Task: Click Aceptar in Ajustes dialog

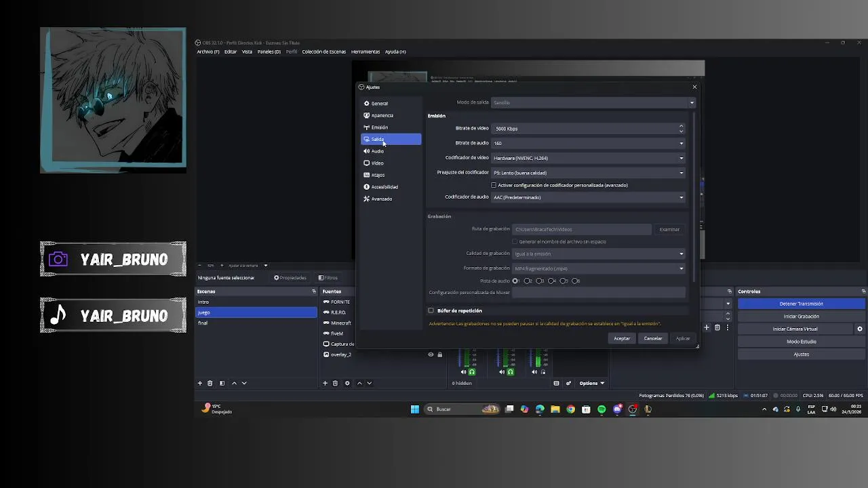Action: click(622, 338)
